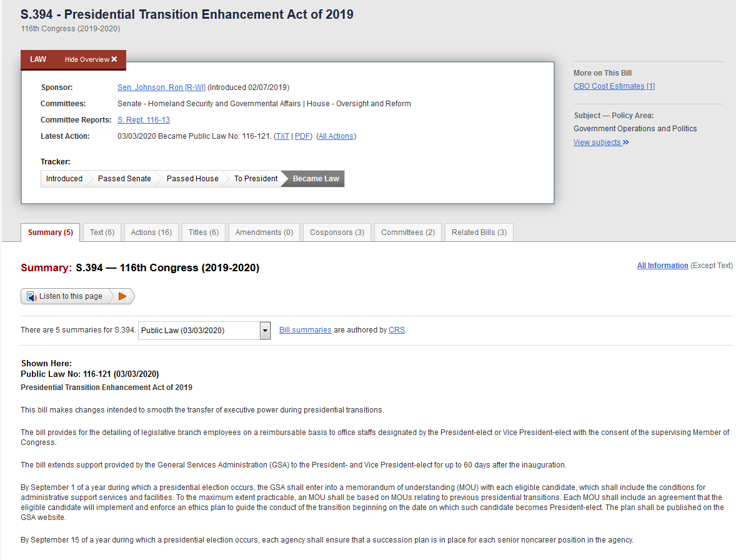
Task: Open the TXT version of the public law
Action: [282, 136]
